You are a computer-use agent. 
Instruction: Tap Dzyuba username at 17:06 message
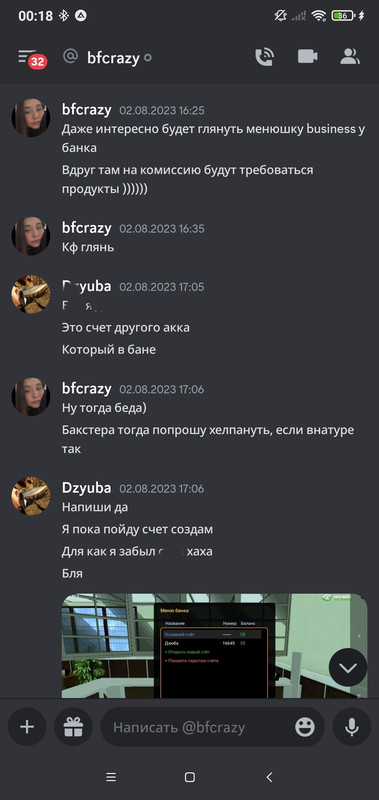tap(86, 488)
